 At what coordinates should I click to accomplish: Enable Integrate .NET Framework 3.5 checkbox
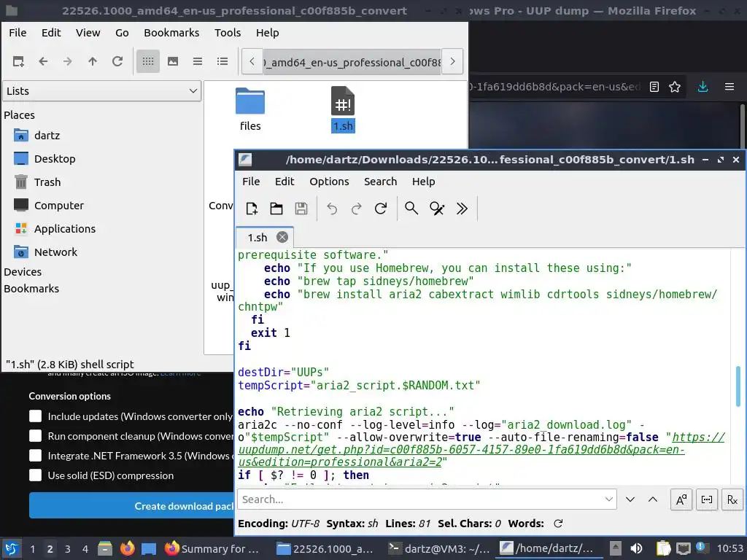tap(35, 456)
